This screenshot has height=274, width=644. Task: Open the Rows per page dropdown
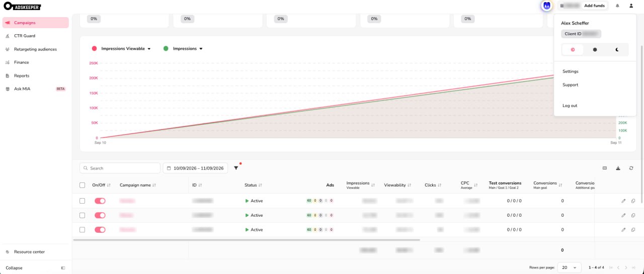pos(570,267)
